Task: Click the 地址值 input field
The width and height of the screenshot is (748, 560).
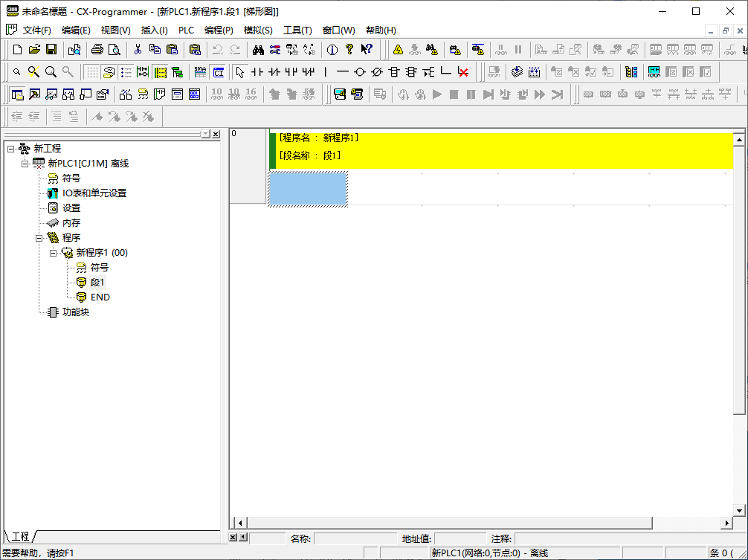Action: click(460, 538)
